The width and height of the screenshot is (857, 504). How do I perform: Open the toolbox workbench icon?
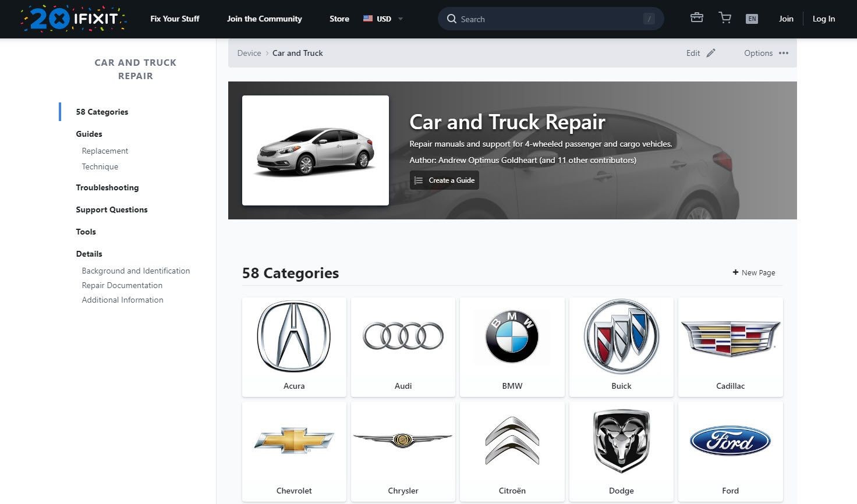click(x=696, y=18)
